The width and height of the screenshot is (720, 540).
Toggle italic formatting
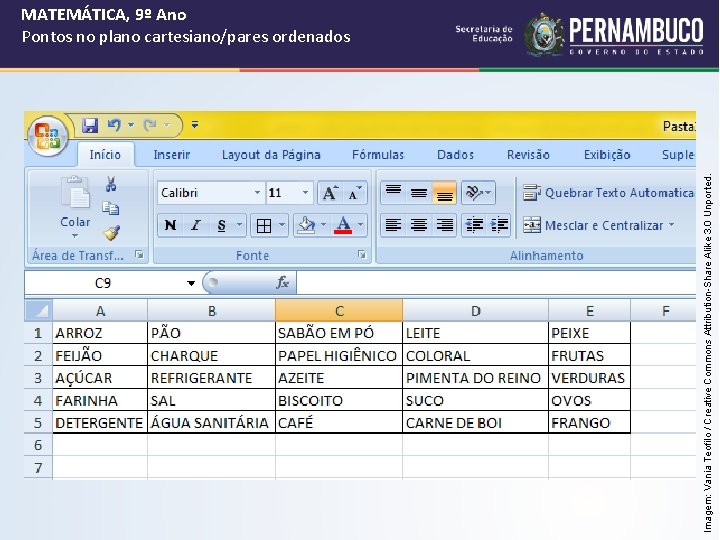pyautogui.click(x=196, y=225)
